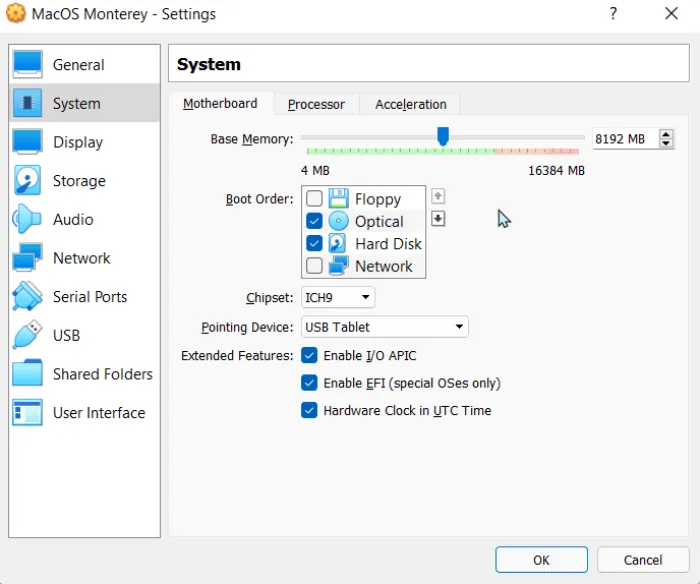The width and height of the screenshot is (700, 584).
Task: Switch to the Processor tab
Action: (316, 104)
